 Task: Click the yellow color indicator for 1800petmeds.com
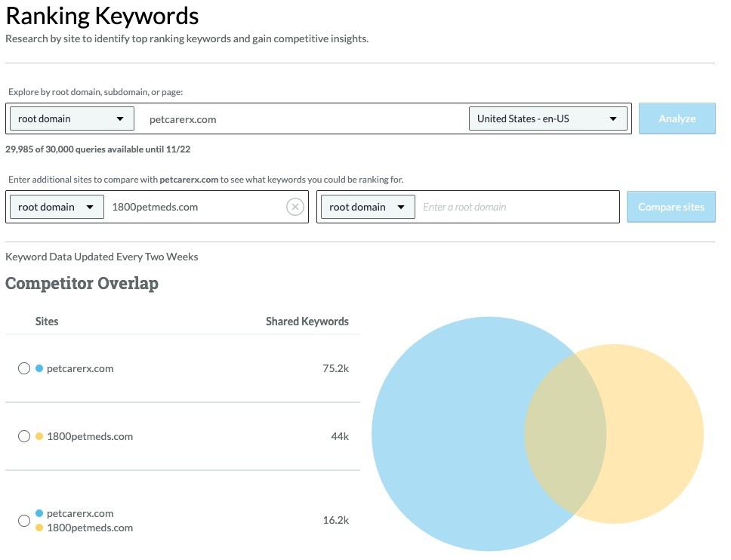click(x=40, y=436)
